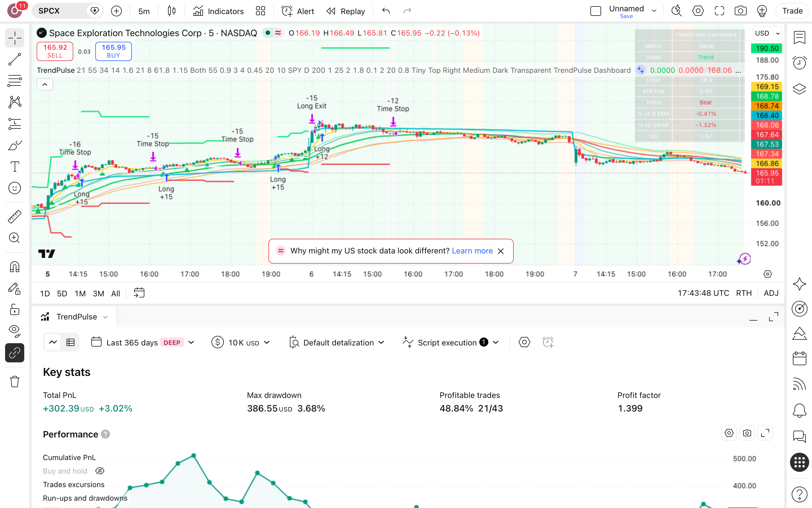Screen dimensions: 812x508
Task: Click the 165.95 BUY button
Action: [x=113, y=51]
